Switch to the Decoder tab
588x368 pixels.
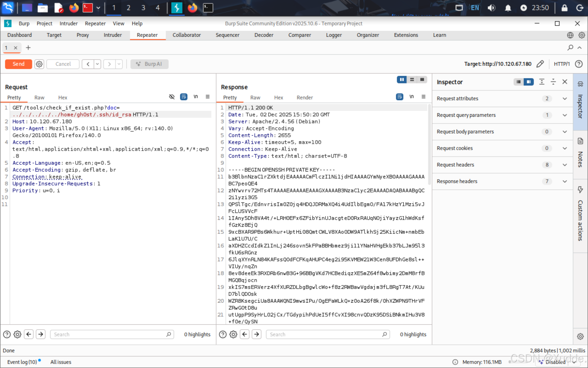tap(264, 35)
